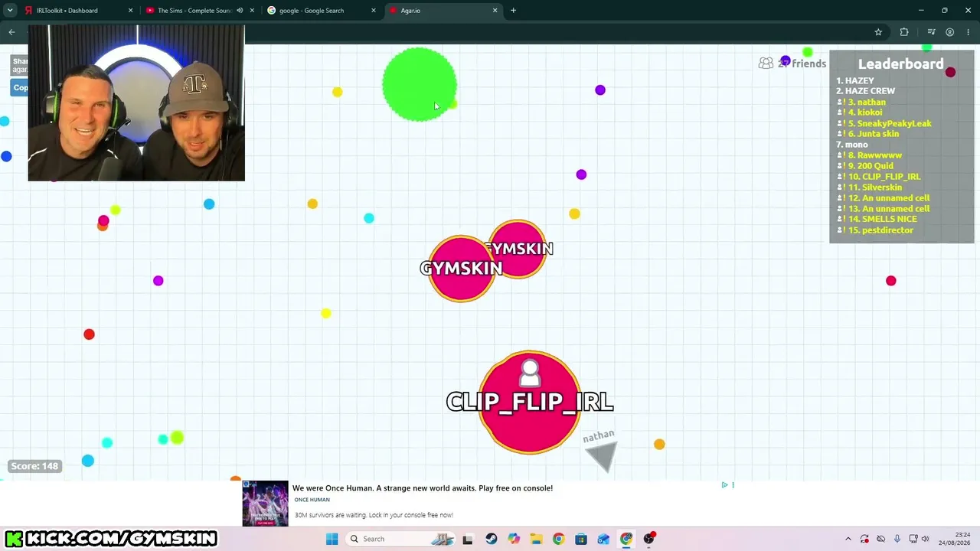Click leaderboard entry "5. SneakyPeakyLeak"
Image resolution: width=980 pixels, height=551 pixels.
pos(884,123)
